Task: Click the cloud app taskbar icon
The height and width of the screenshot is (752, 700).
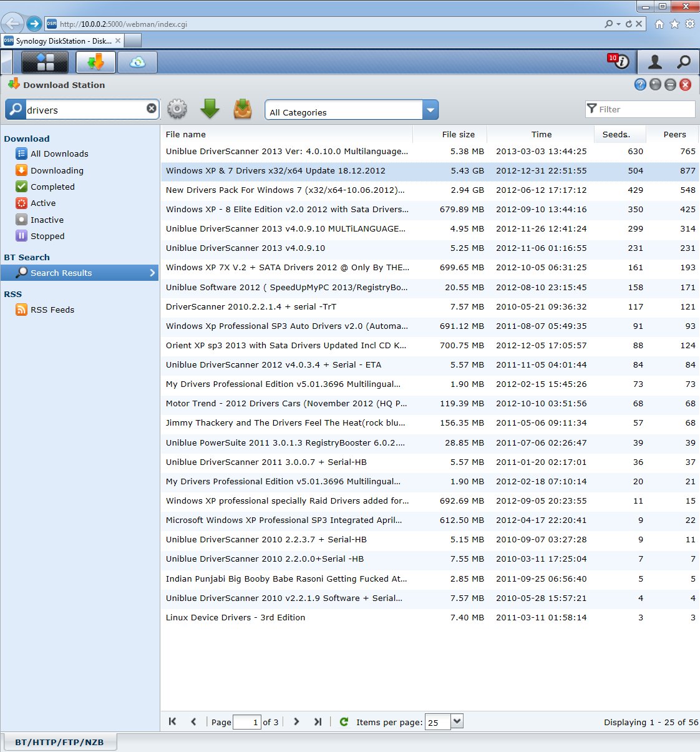Action: (x=137, y=62)
